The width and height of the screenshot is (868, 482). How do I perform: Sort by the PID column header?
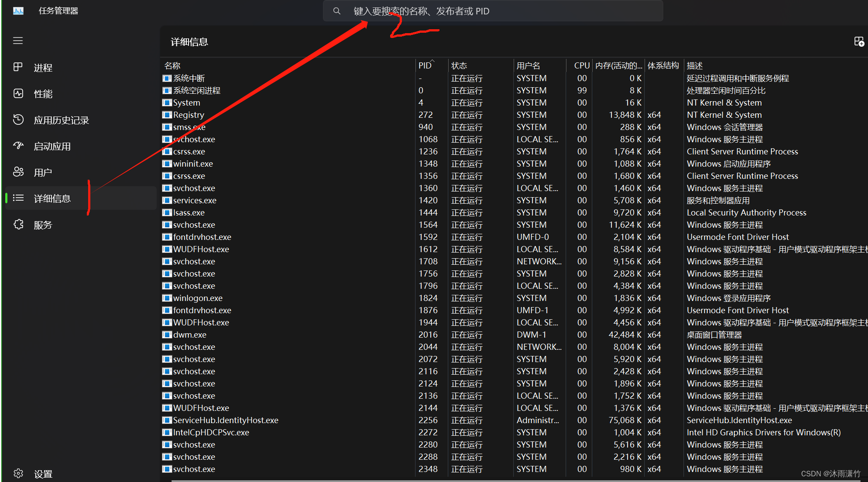click(432, 65)
